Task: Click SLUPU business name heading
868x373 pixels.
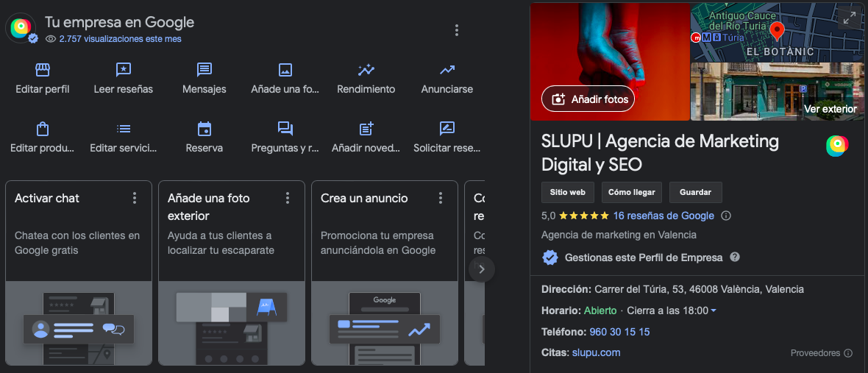Action: point(661,153)
